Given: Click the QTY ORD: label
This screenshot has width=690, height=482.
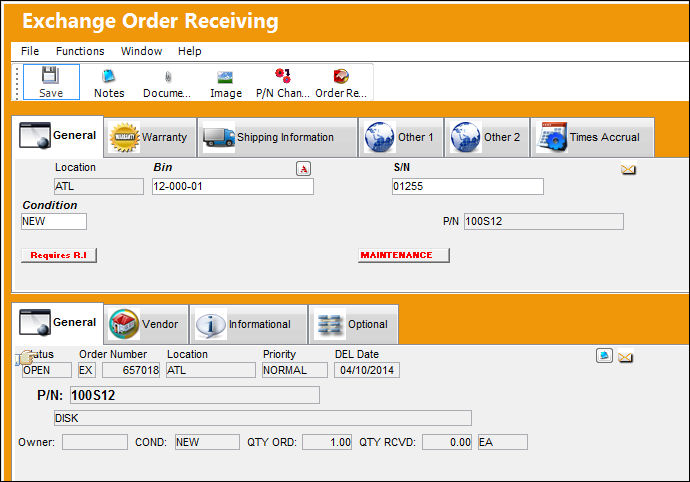Looking at the screenshot, I should coord(272,442).
